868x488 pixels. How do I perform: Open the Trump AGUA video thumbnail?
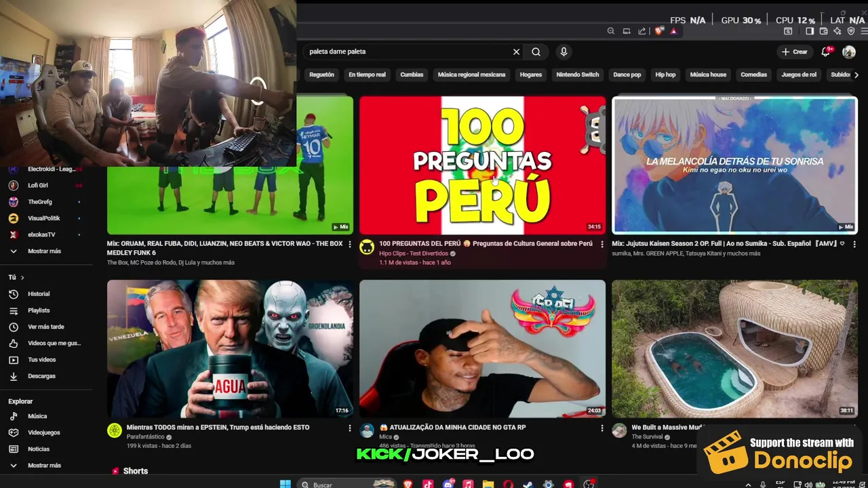230,349
